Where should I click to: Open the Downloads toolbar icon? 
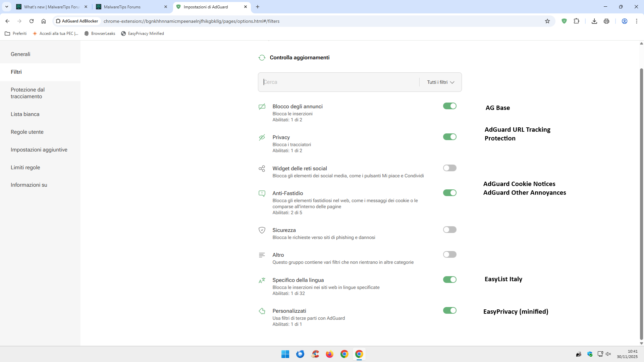(x=594, y=21)
